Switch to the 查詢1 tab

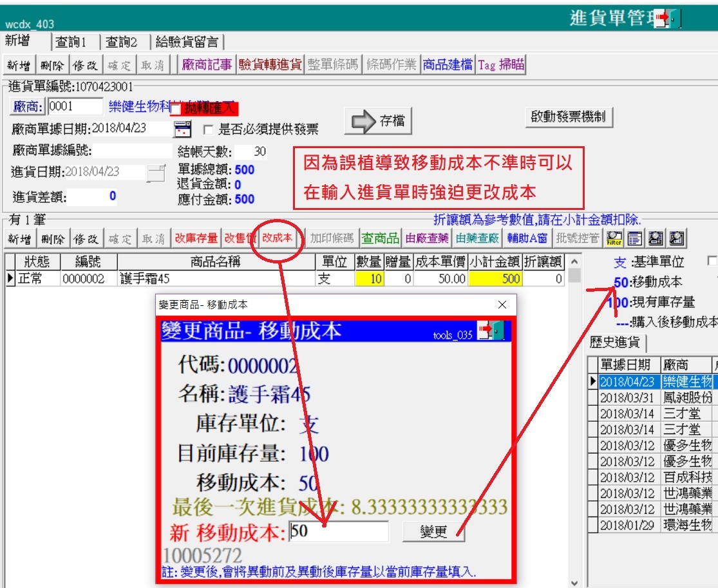[75, 42]
